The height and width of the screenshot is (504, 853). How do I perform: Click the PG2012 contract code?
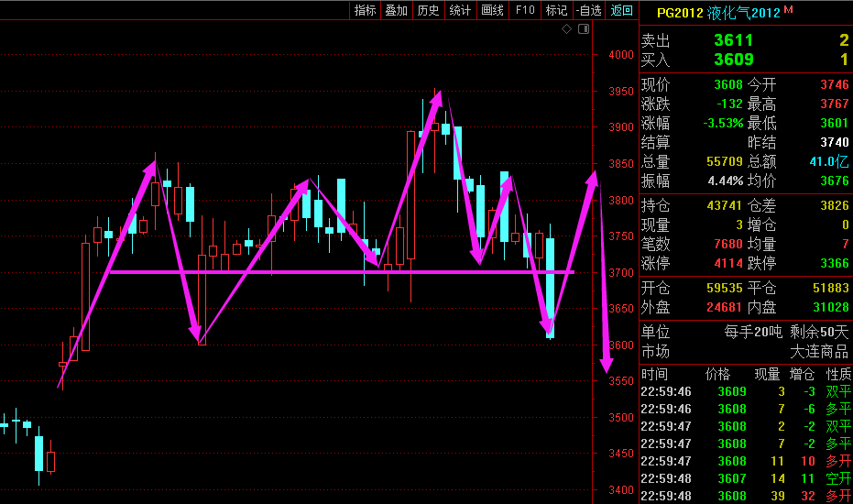tap(681, 12)
